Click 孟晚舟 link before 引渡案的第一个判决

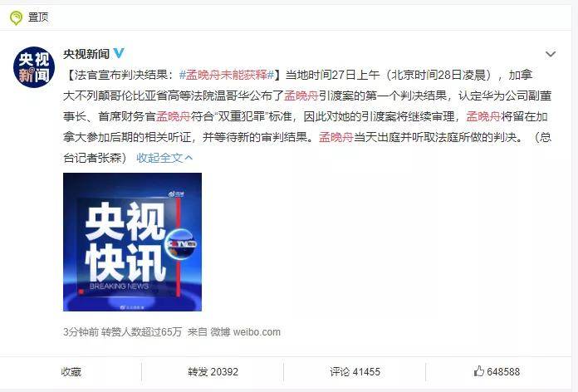pos(301,96)
